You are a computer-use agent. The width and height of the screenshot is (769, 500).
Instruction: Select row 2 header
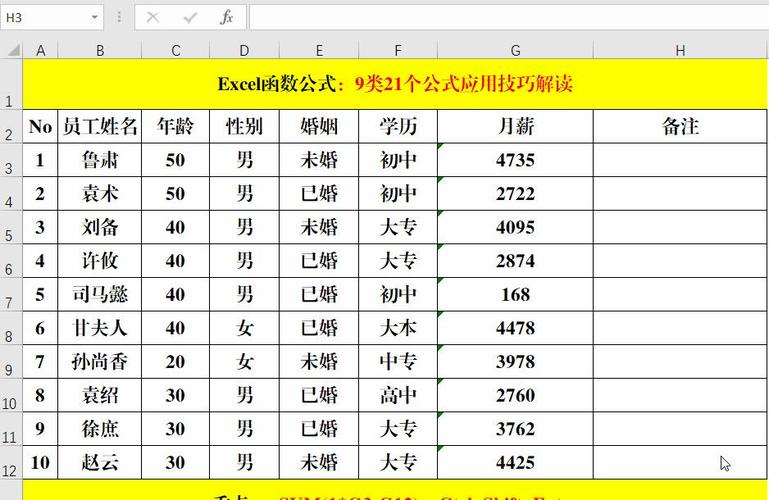[11, 126]
